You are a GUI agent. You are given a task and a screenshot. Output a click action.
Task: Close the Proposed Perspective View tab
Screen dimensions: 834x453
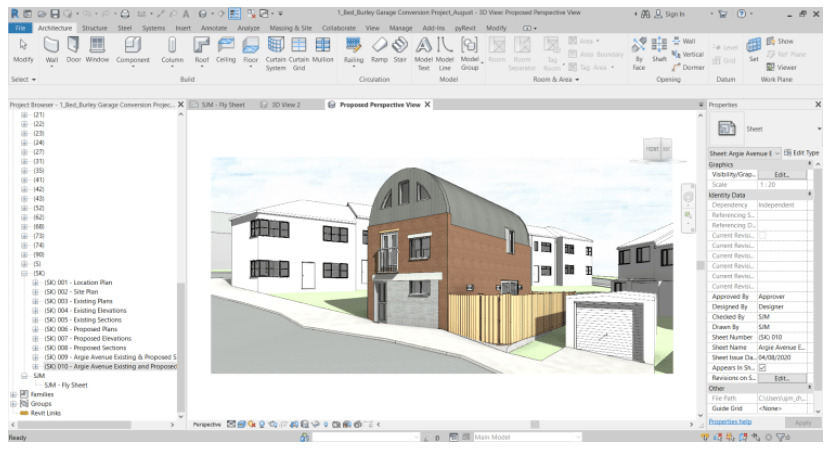[x=427, y=105]
